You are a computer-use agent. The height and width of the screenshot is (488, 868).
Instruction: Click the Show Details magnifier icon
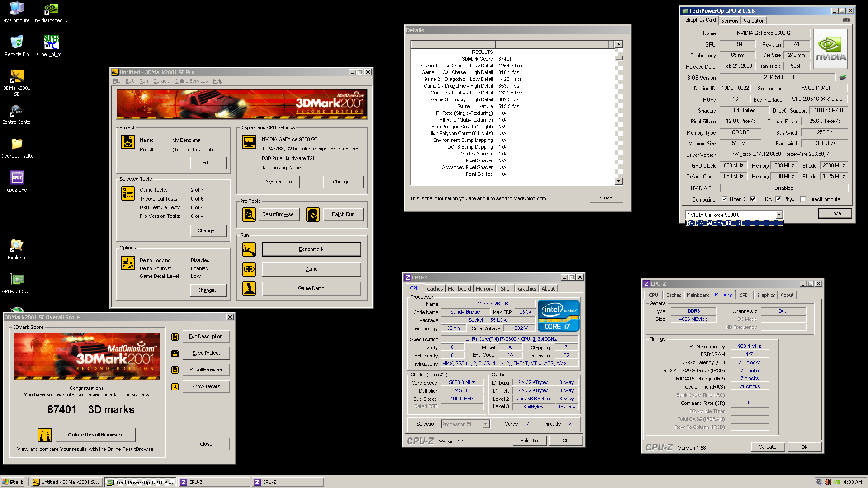click(x=175, y=387)
